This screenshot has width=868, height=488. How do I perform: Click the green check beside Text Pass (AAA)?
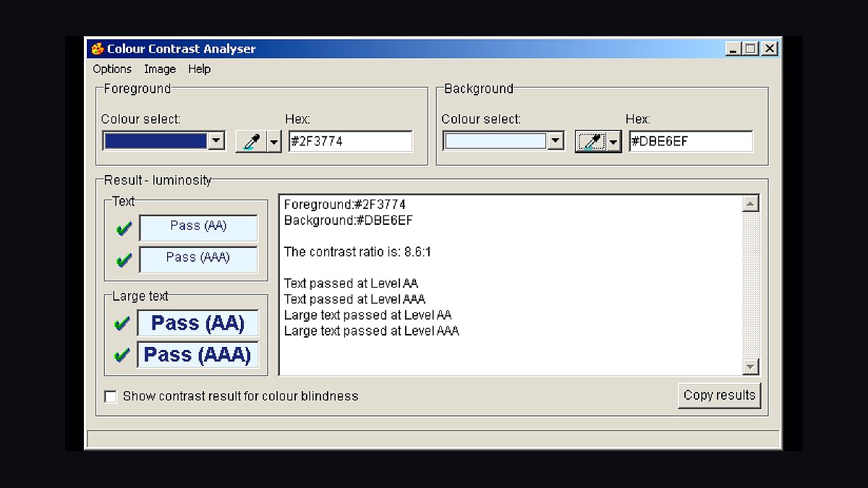(x=124, y=260)
